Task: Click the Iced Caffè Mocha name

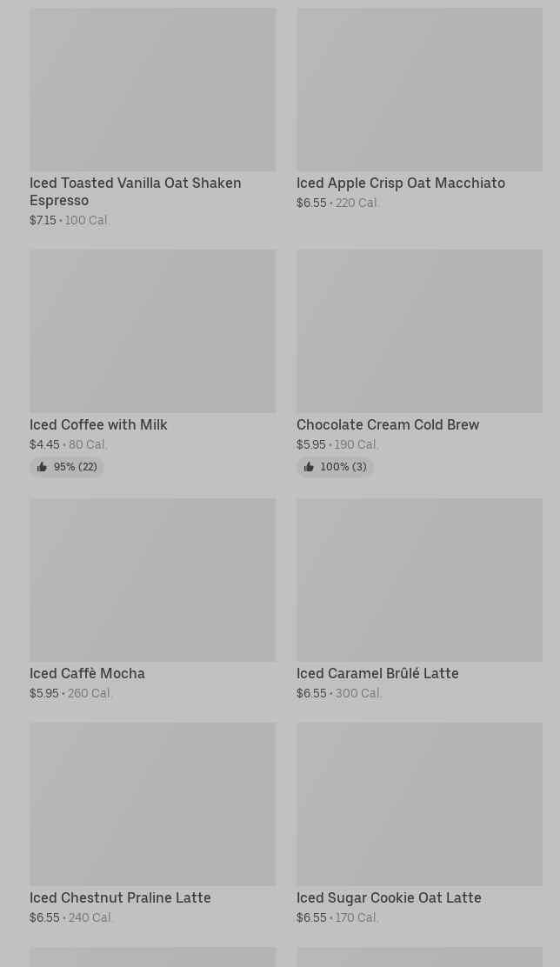Action: point(87,674)
